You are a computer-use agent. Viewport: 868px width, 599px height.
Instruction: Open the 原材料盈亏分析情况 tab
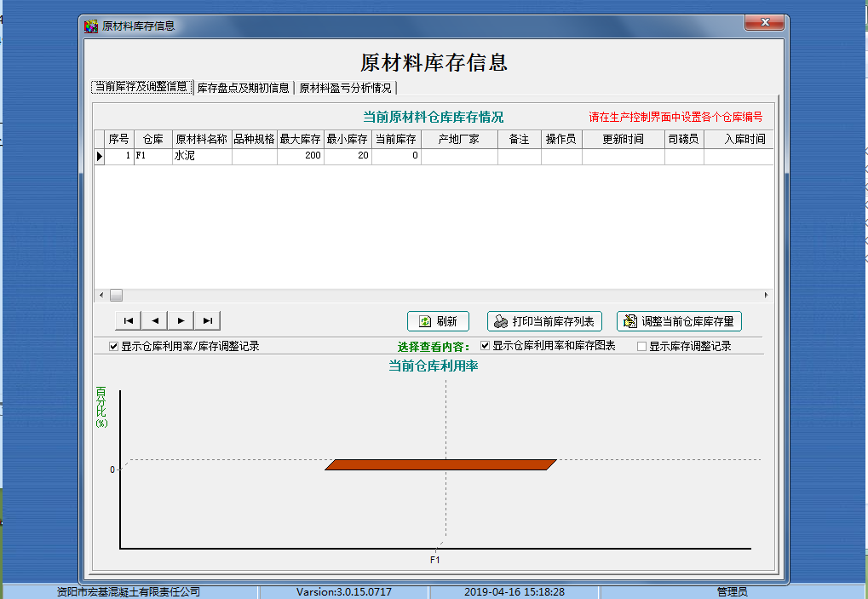(345, 88)
